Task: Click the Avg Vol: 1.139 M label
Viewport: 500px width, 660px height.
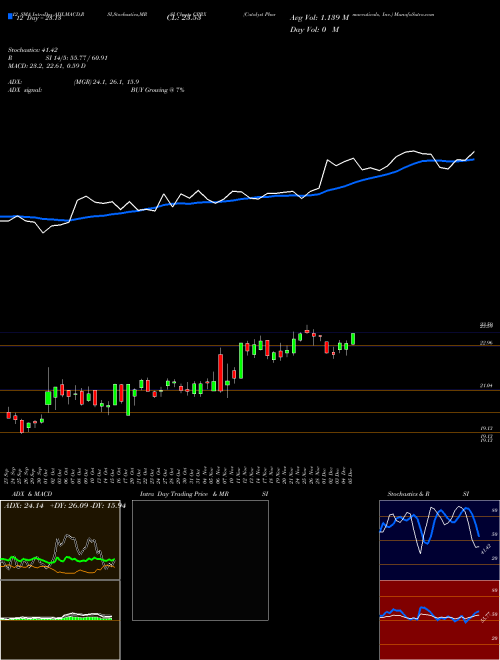Action: [x=319, y=18]
